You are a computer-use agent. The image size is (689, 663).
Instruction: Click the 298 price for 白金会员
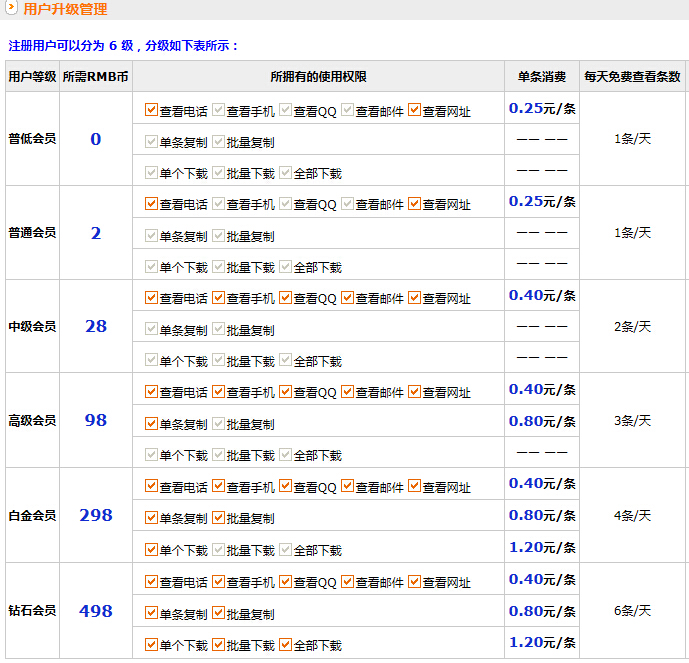[96, 516]
